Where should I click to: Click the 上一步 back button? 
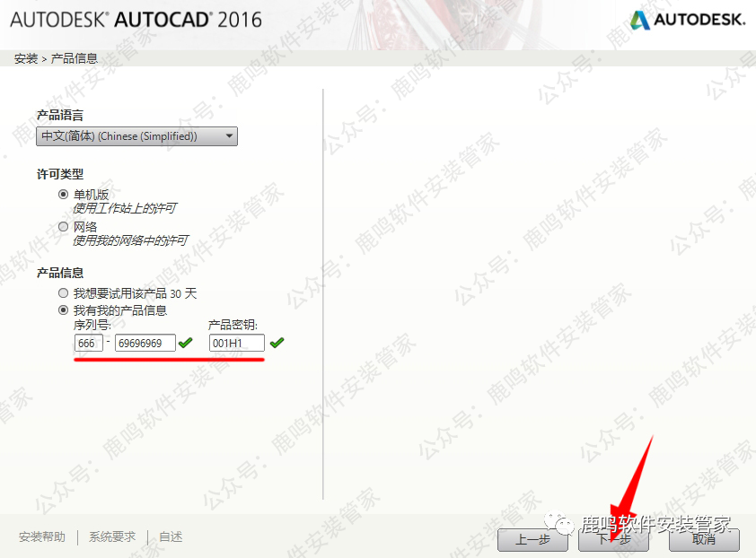pos(532,540)
